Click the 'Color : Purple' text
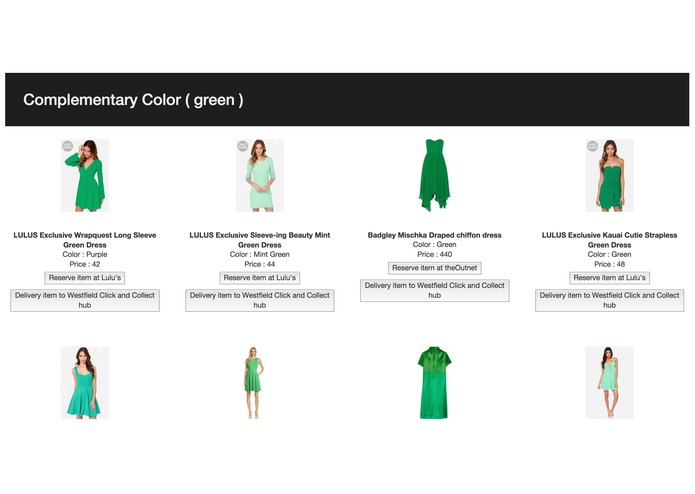The height and width of the screenshot is (494, 695). 85,254
